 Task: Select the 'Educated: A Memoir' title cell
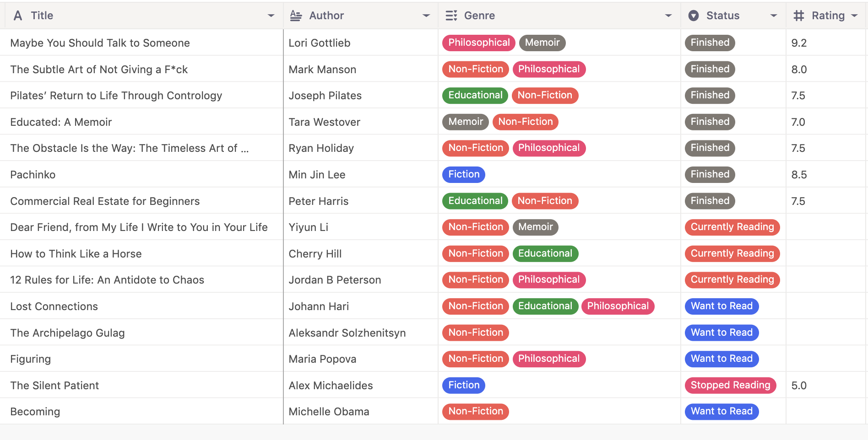141,122
